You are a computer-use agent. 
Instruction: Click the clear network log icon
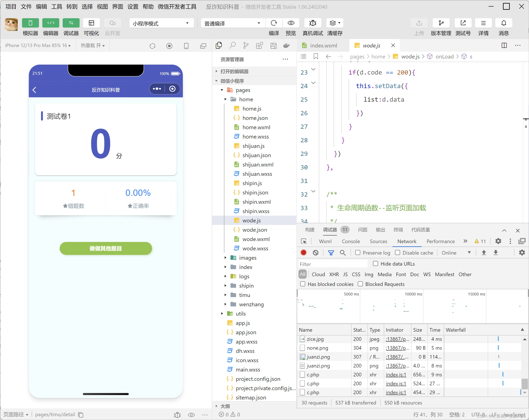(316, 253)
